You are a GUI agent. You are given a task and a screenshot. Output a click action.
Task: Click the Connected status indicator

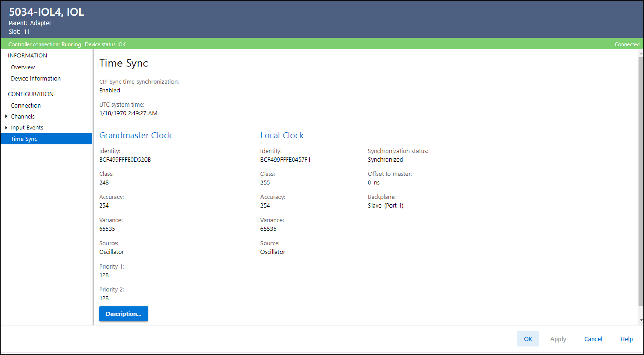[627, 44]
